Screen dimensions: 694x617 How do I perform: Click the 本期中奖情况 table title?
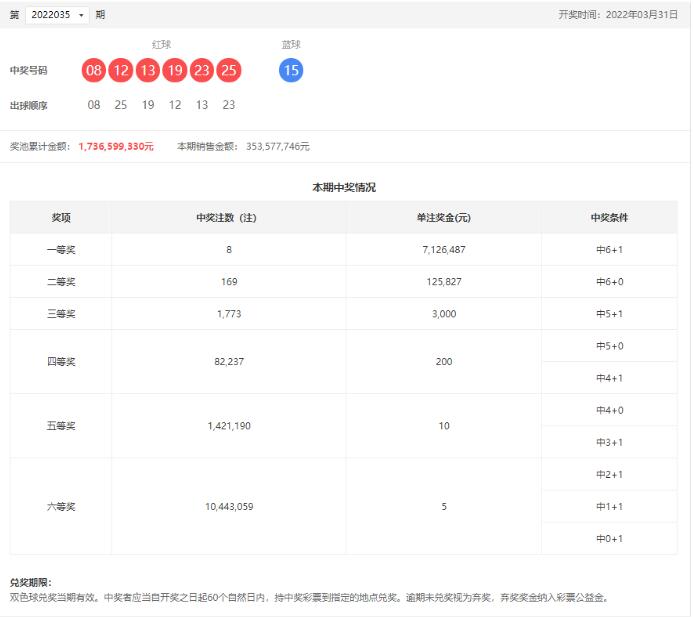[344, 188]
